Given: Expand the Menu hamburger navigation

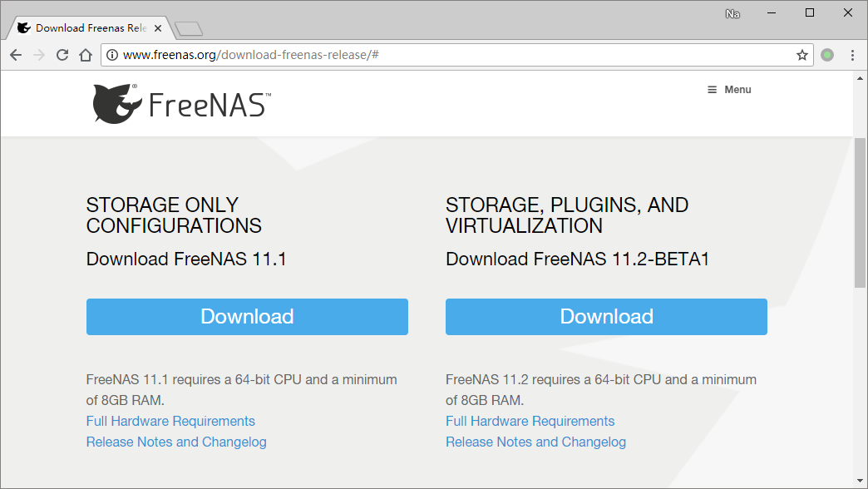Looking at the screenshot, I should [x=729, y=90].
